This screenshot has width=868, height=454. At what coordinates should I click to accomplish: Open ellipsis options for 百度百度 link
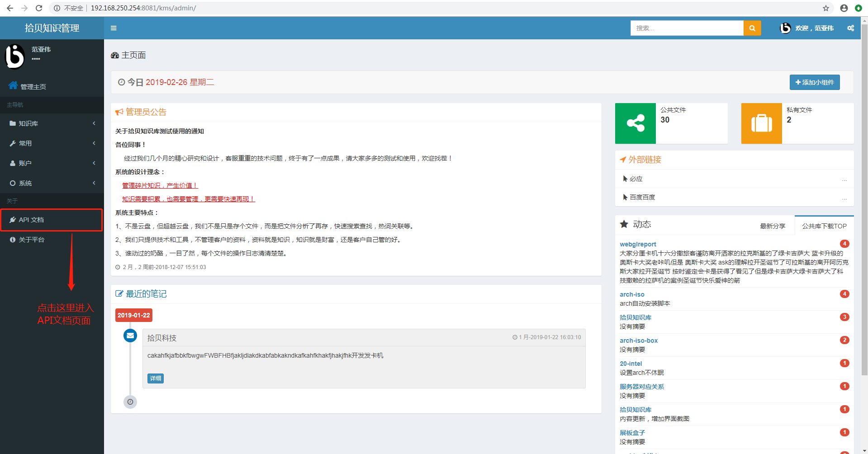[x=844, y=198]
